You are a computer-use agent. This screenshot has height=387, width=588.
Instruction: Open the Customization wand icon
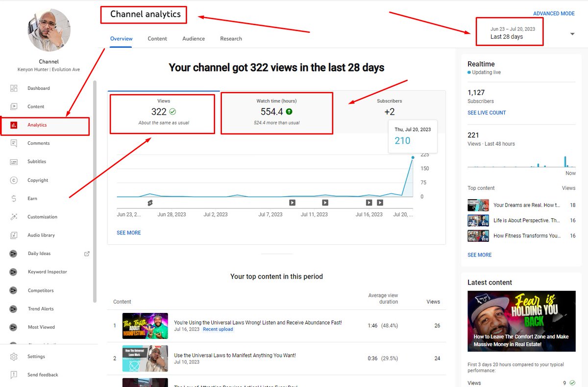14,217
